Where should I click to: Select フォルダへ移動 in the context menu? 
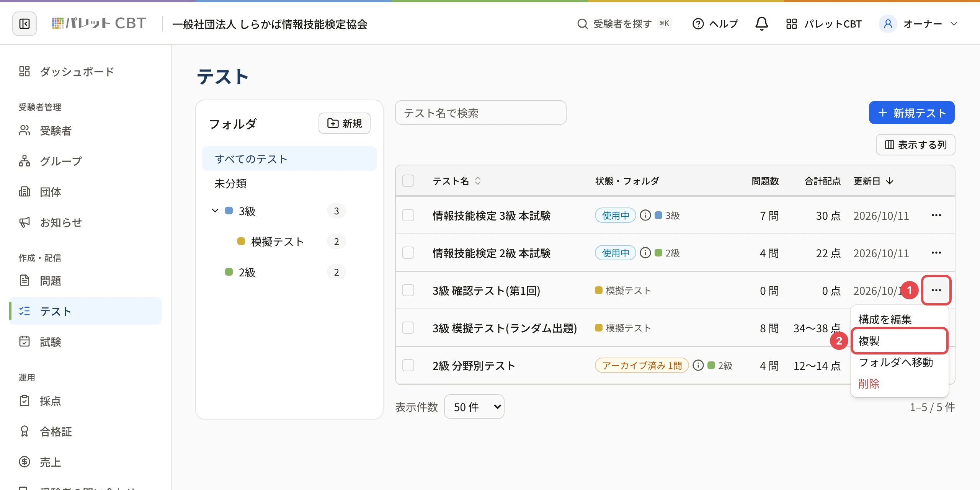pyautogui.click(x=899, y=362)
